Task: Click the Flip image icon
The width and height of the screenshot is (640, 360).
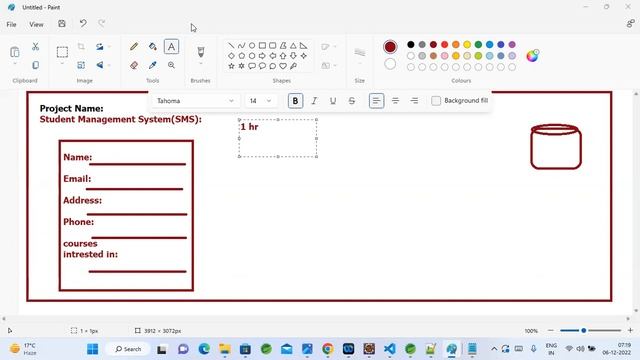Action: [x=100, y=65]
